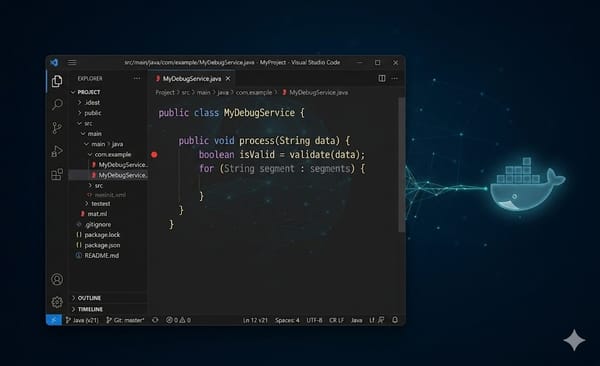
Task: Open the Extensions view icon
Action: [x=57, y=174]
